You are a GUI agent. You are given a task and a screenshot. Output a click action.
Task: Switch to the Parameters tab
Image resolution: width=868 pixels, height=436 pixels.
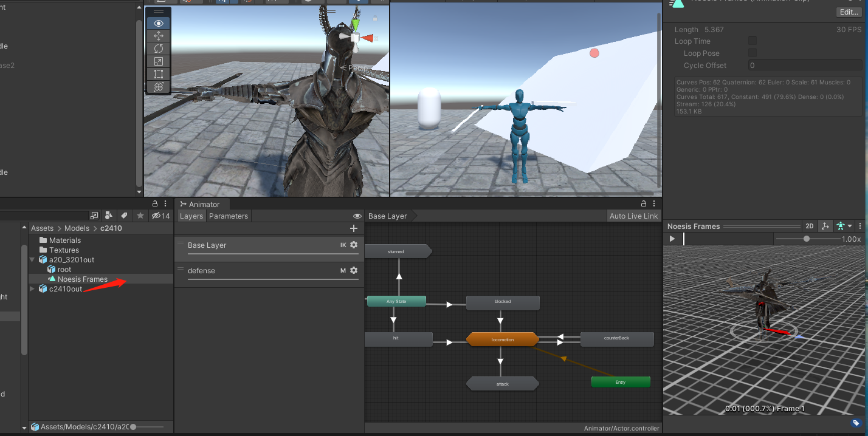[x=229, y=216]
